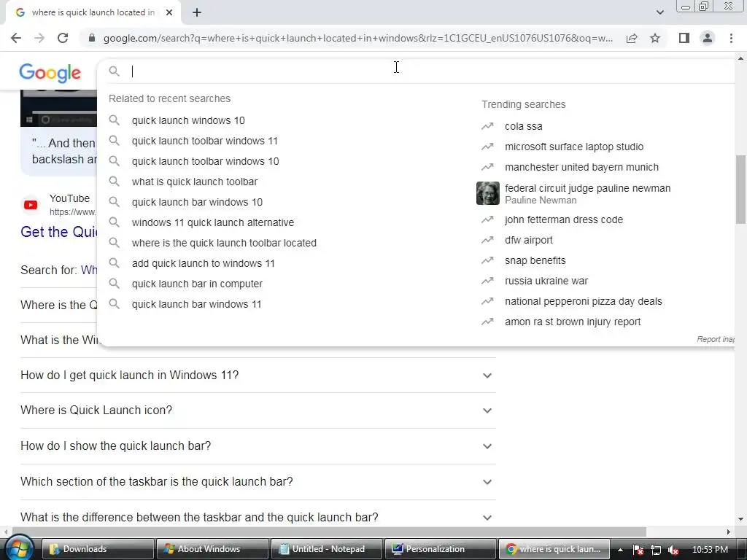Select suggestion 'quick launch windows 10'
This screenshot has height=560, width=747.
coord(188,120)
